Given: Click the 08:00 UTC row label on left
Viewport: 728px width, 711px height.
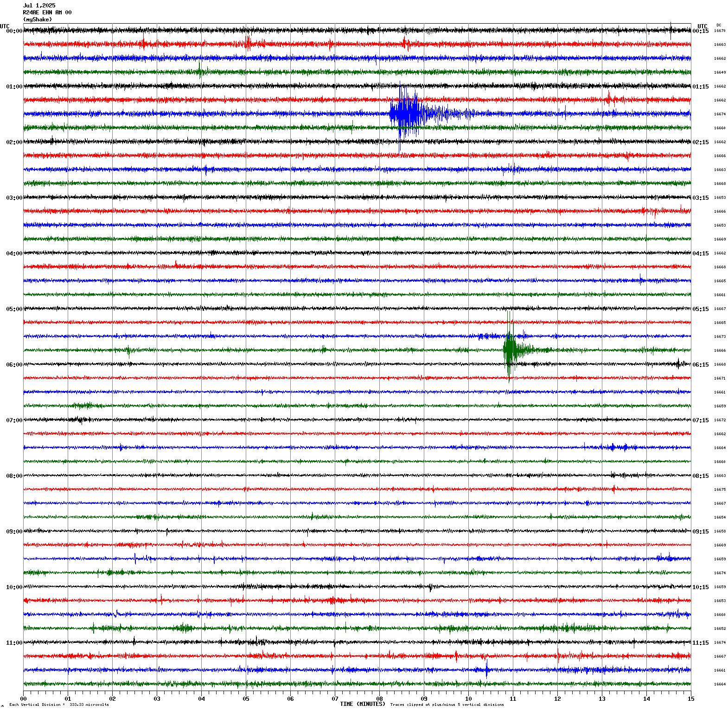Looking at the screenshot, I should point(14,476).
